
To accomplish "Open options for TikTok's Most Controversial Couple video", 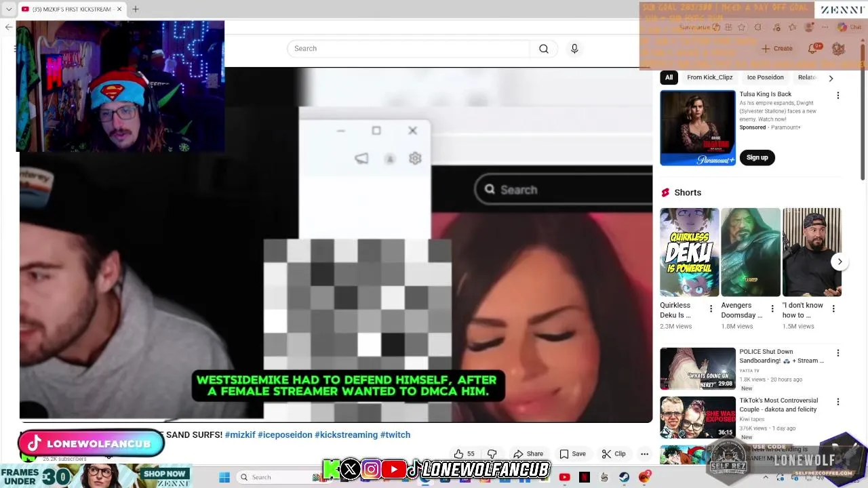I will click(838, 402).
